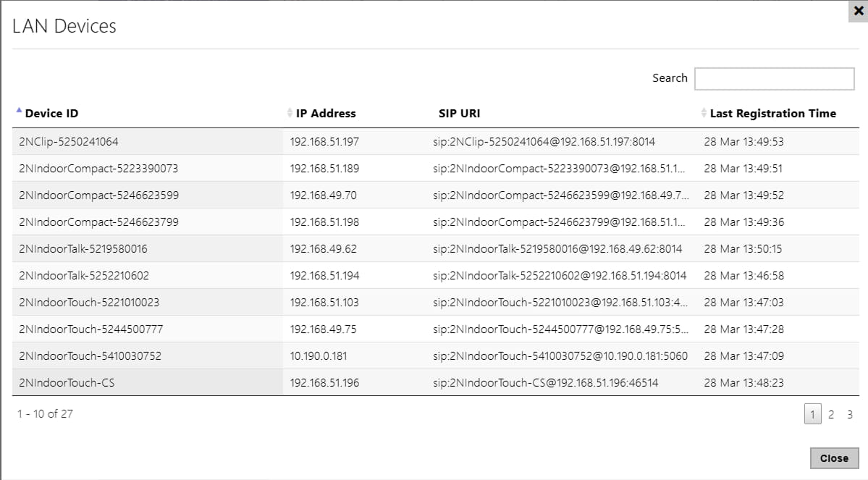The height and width of the screenshot is (480, 868).
Task: Close the LAN Devices dialog with the X icon
Action: coord(859,11)
